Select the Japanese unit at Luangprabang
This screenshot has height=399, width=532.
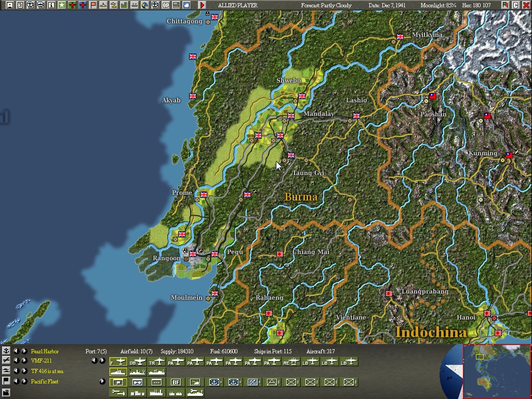(x=389, y=293)
